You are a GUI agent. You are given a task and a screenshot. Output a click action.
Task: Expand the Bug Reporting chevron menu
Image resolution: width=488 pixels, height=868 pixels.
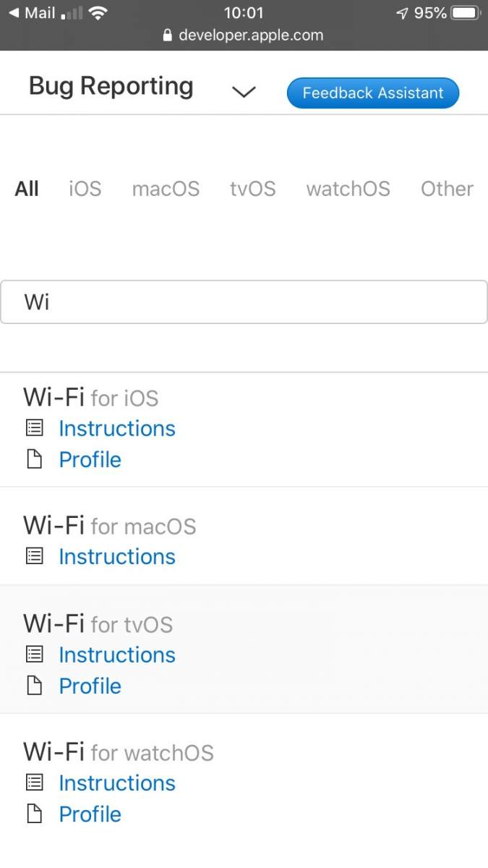coord(244,92)
